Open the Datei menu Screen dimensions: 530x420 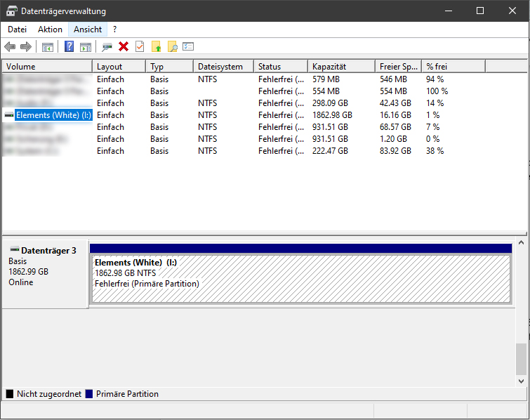pos(18,29)
